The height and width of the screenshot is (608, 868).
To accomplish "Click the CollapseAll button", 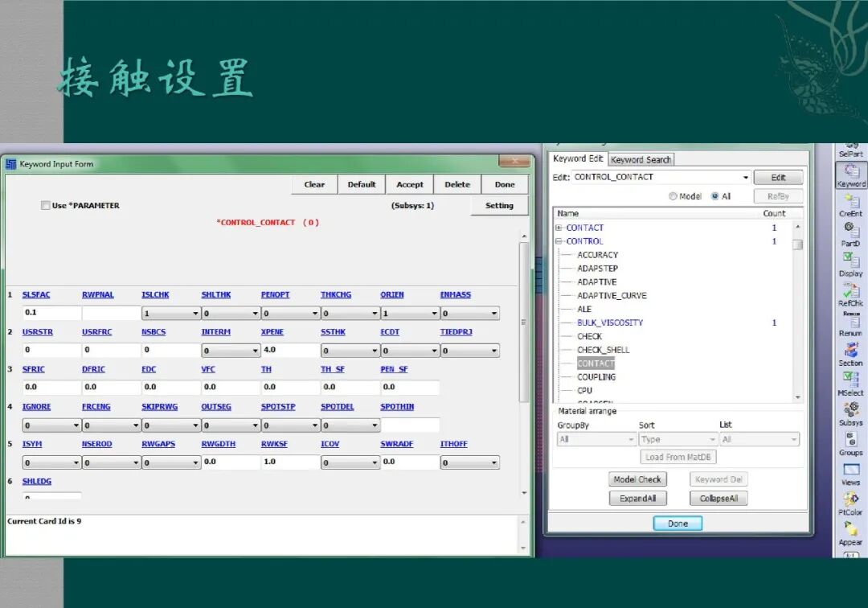I will pos(719,499).
